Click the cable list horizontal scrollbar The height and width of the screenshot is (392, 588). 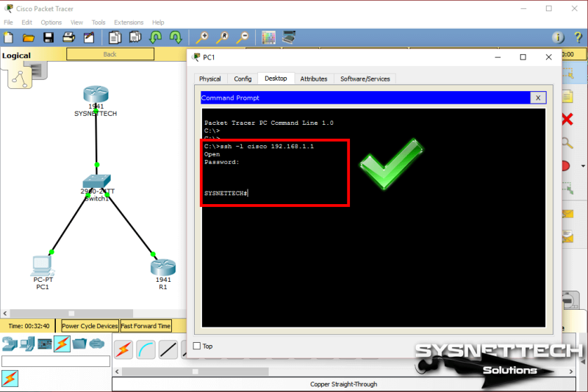pos(195,371)
